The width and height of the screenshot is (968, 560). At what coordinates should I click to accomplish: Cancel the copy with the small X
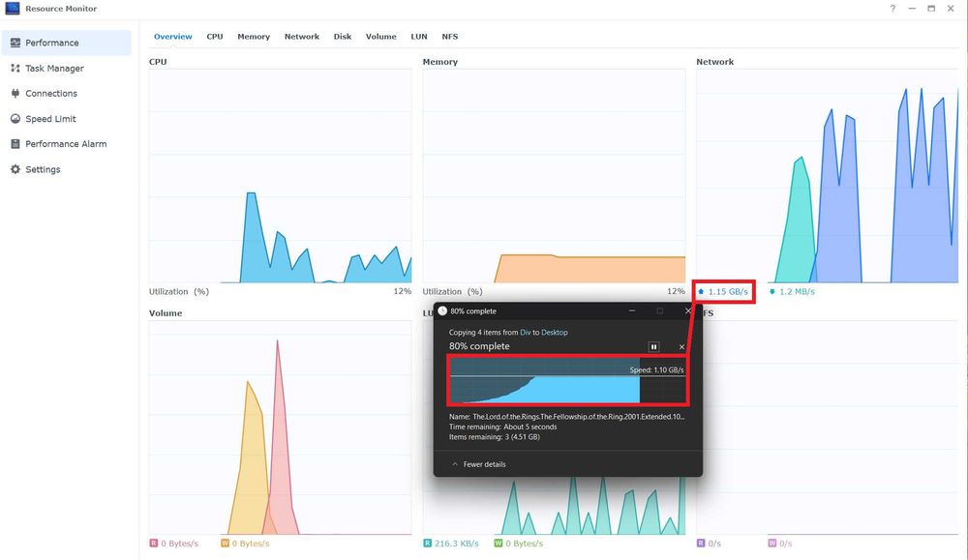click(681, 346)
